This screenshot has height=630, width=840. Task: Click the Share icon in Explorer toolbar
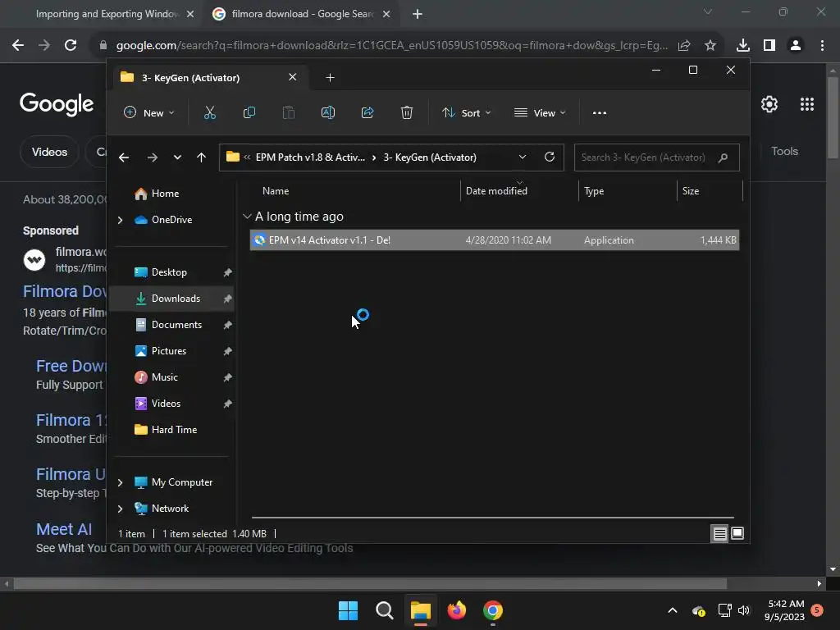367,112
